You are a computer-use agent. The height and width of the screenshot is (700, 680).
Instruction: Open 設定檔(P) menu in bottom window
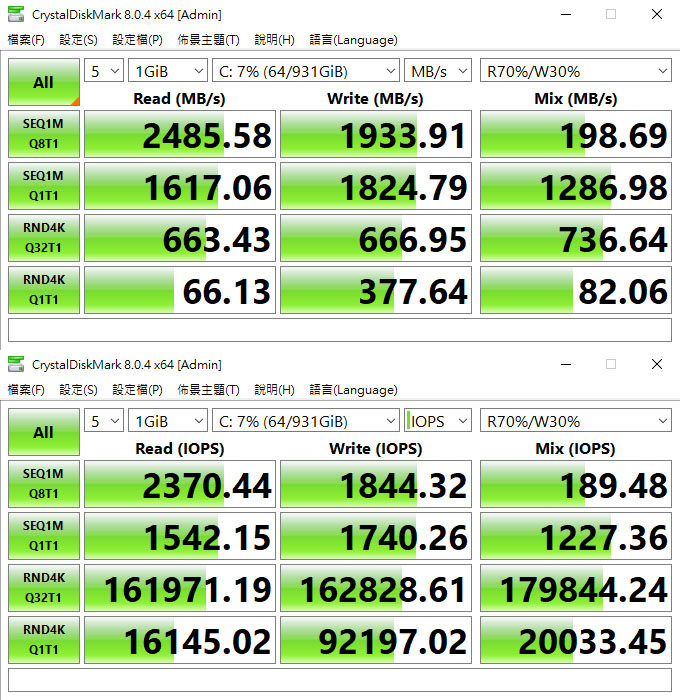tap(138, 390)
